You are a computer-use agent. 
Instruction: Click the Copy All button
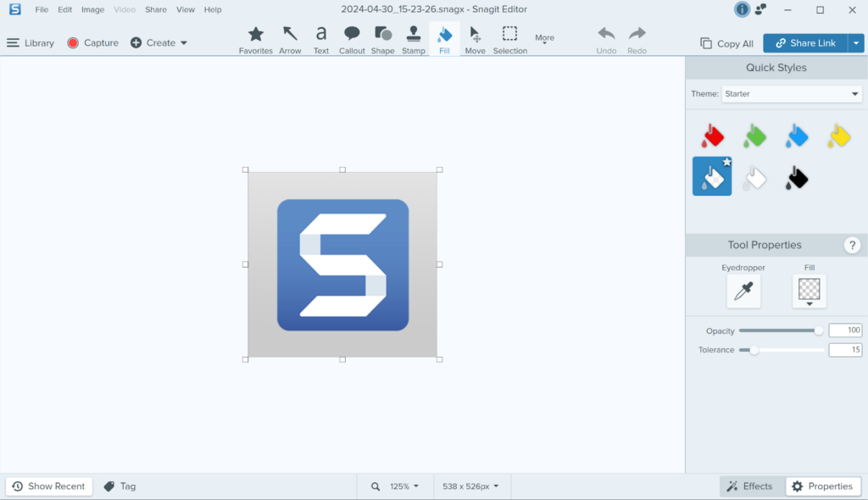coord(726,42)
